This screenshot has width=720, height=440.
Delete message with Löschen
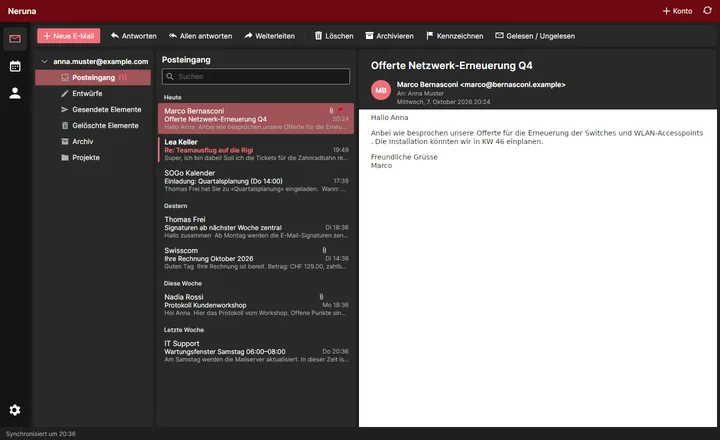(334, 36)
